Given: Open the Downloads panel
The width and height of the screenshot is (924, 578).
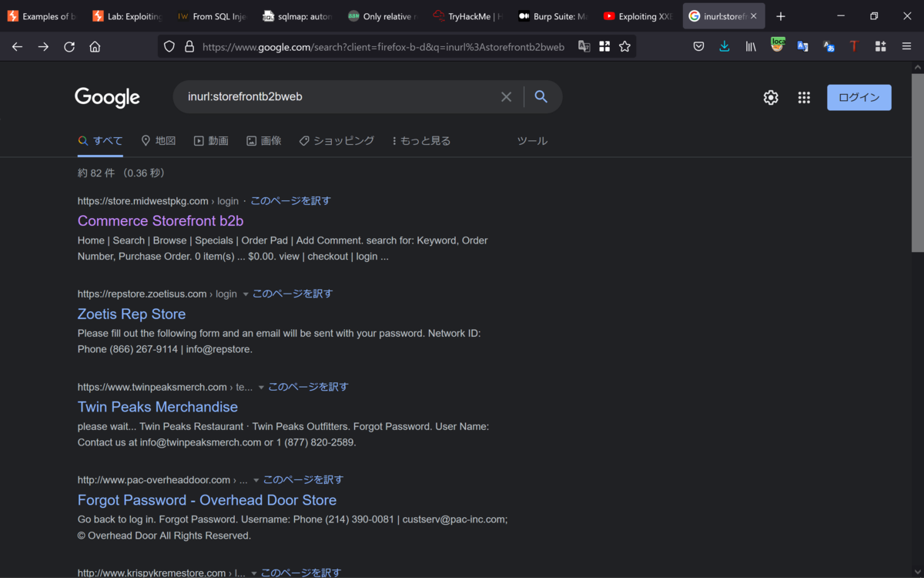Looking at the screenshot, I should pos(725,47).
